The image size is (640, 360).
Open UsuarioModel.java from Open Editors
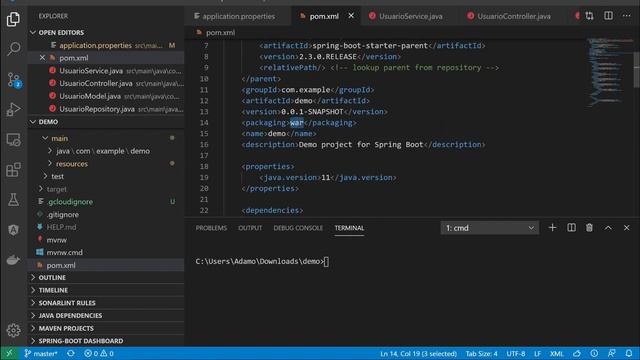tap(106, 96)
